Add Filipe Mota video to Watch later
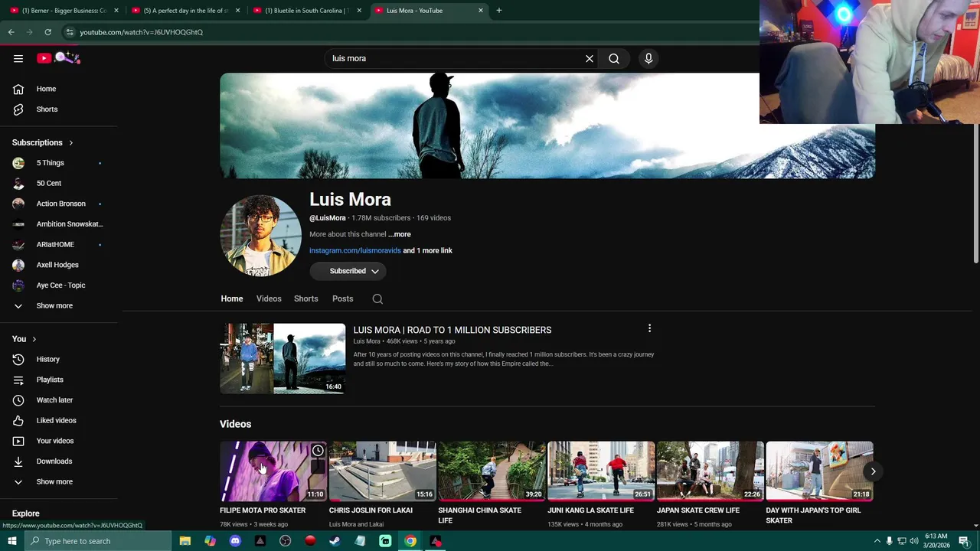980x551 pixels. point(318,451)
